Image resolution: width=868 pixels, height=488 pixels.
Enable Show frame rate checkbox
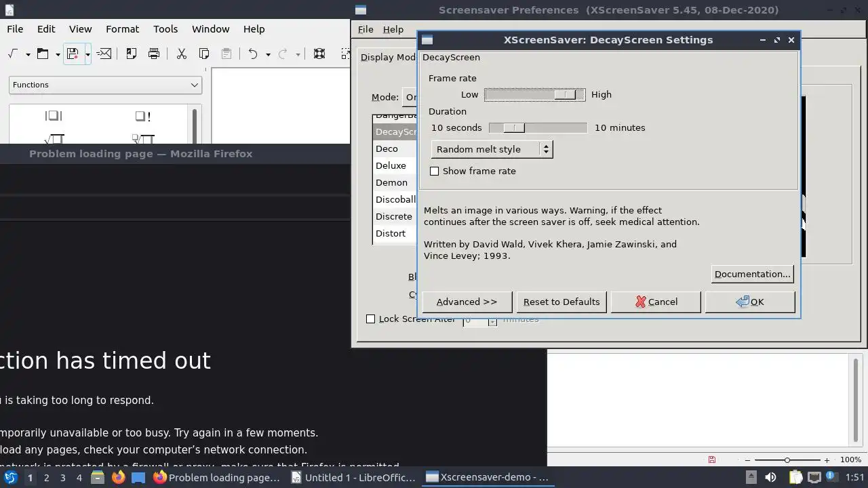tap(435, 171)
